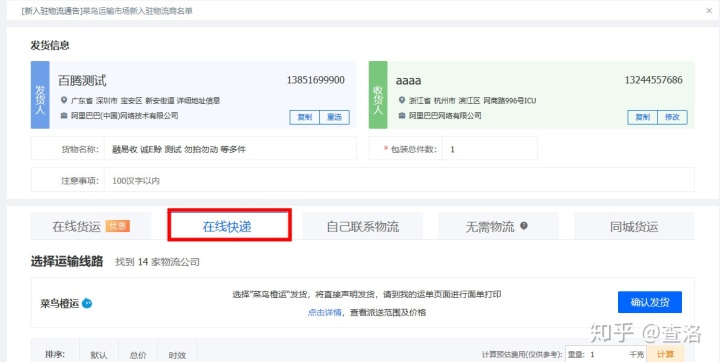The image size is (720, 362).
Task: Click the recipient company building icon
Action: point(402,116)
